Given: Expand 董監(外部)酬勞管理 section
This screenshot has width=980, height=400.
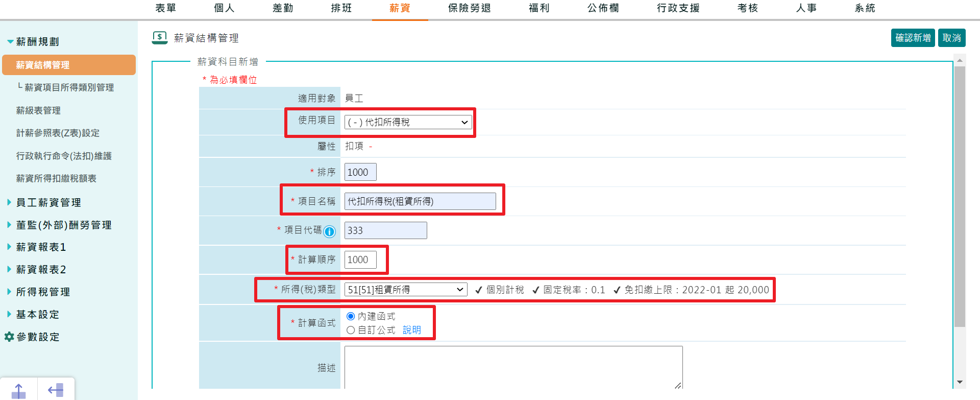Looking at the screenshot, I should click(59, 225).
